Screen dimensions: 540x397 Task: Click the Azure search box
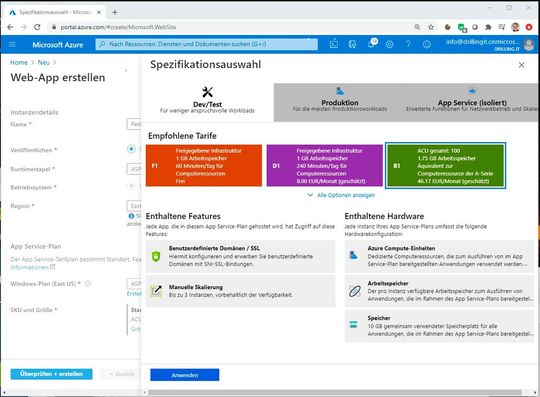[207, 44]
